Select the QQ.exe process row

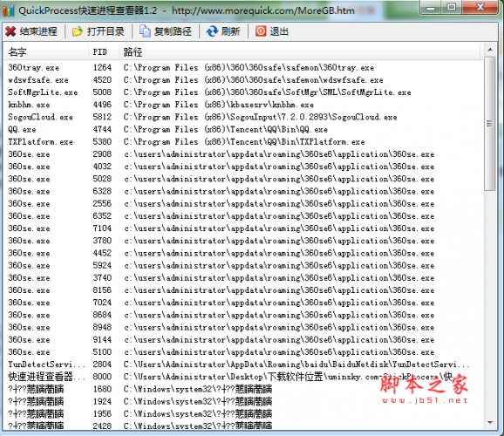(x=243, y=130)
